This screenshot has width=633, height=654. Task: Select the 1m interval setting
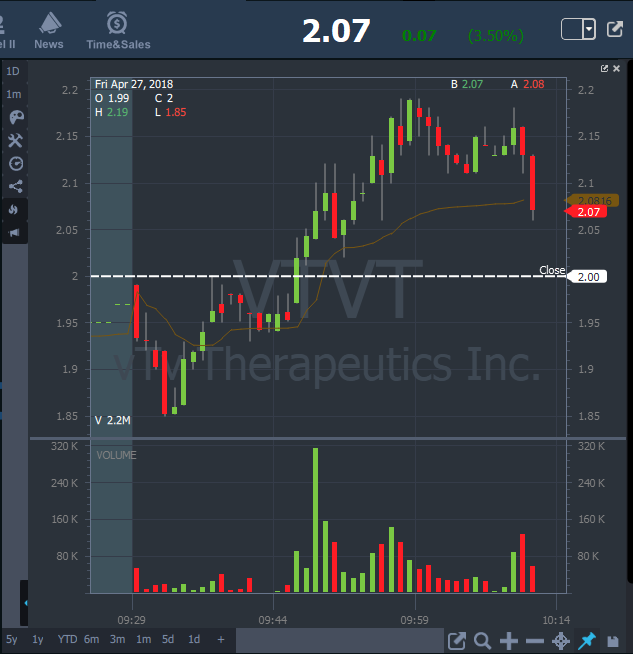[x=14, y=95]
